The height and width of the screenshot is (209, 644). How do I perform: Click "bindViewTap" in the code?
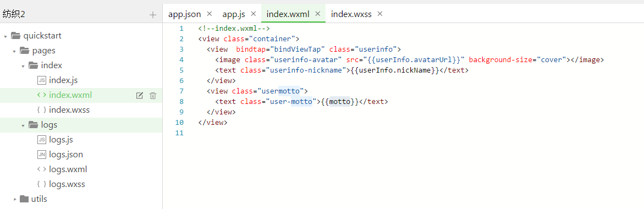[297, 50]
